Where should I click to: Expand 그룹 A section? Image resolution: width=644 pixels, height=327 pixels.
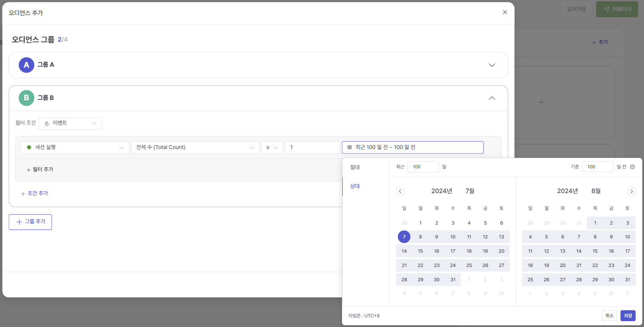[492, 65]
